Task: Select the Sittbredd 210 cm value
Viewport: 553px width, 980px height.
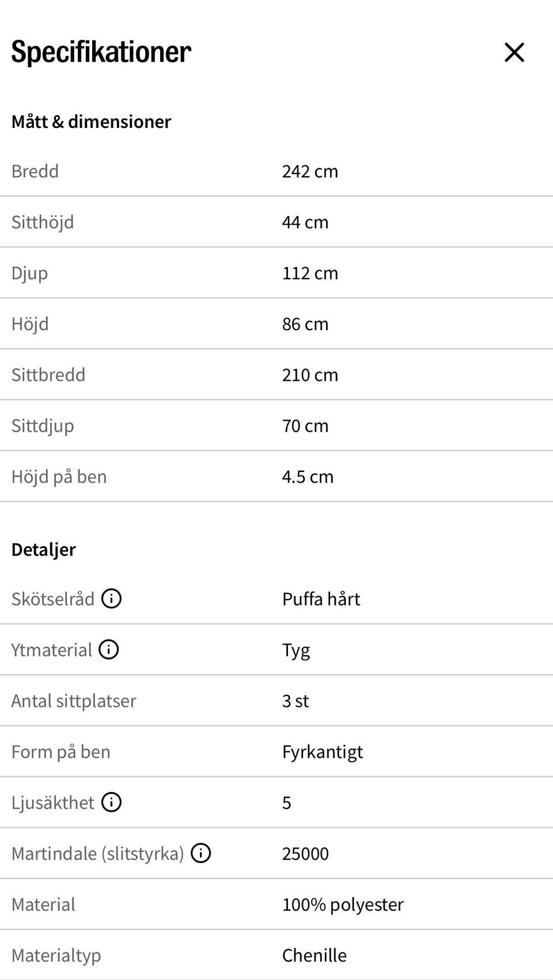Action: click(x=310, y=375)
